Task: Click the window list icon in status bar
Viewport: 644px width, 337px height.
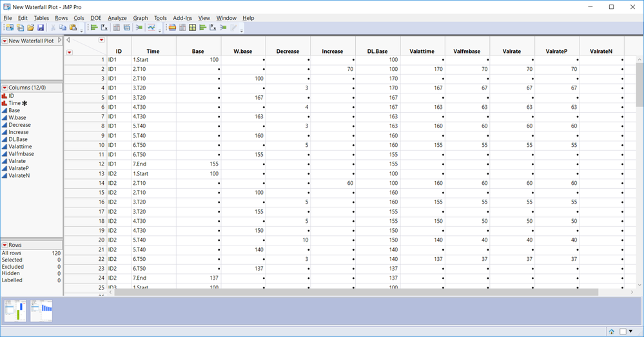Action: [x=623, y=332]
